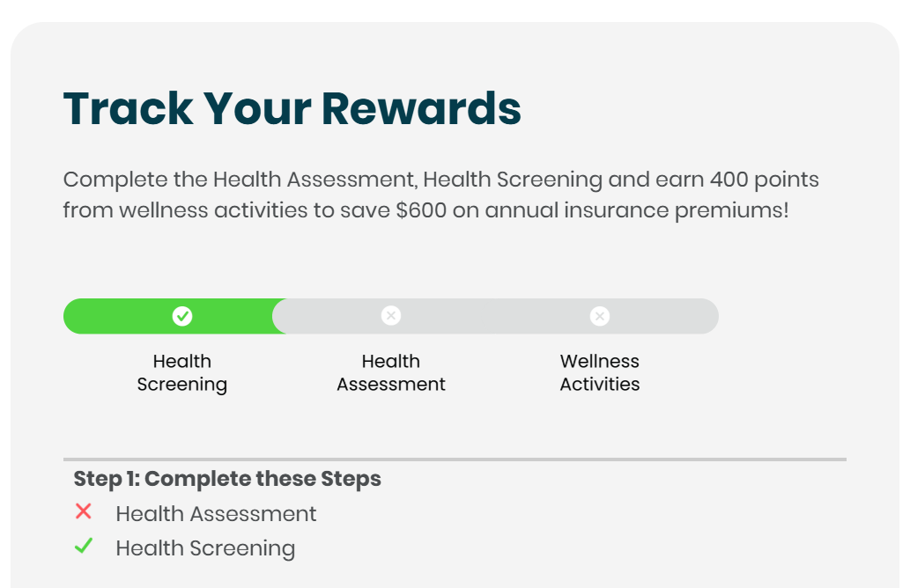The image size is (910, 588).
Task: Expand details for the Health Screening stage
Action: point(182,372)
